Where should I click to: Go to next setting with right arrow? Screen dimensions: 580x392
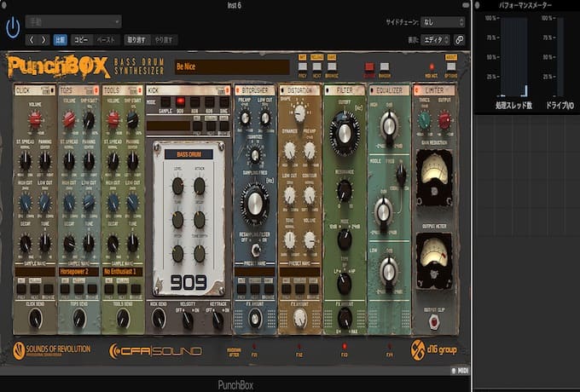tap(43, 40)
